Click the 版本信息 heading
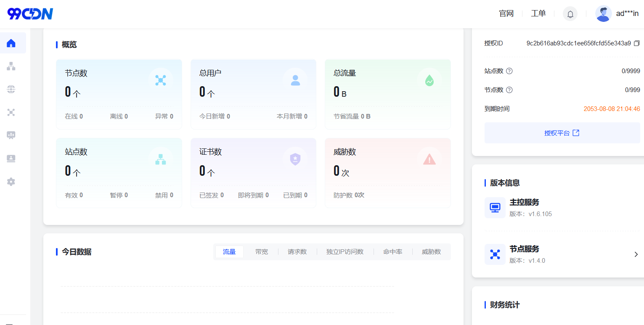 tap(505, 183)
